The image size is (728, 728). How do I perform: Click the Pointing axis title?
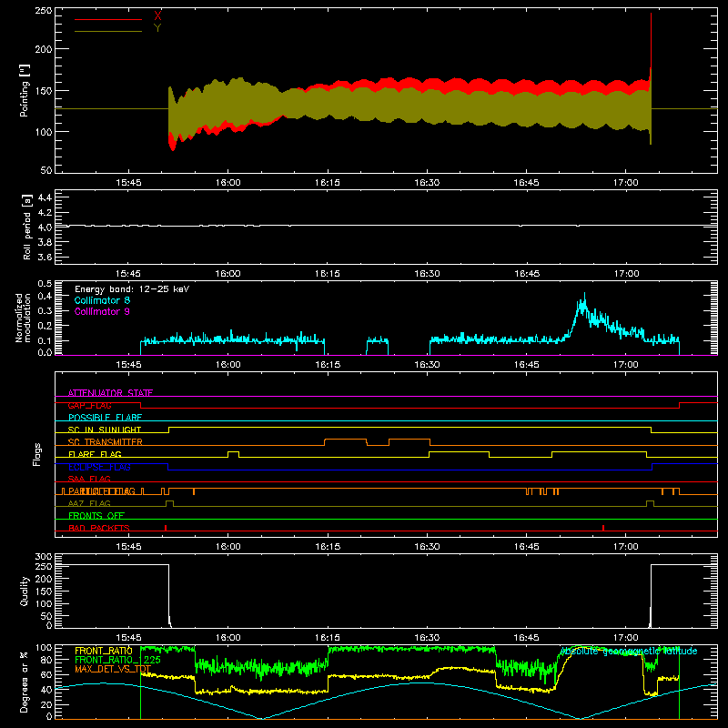[25, 90]
